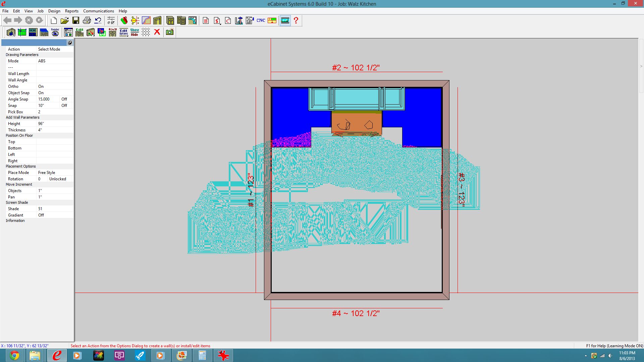
Task: Click the Screen Shade value 51
Action: click(x=40, y=209)
